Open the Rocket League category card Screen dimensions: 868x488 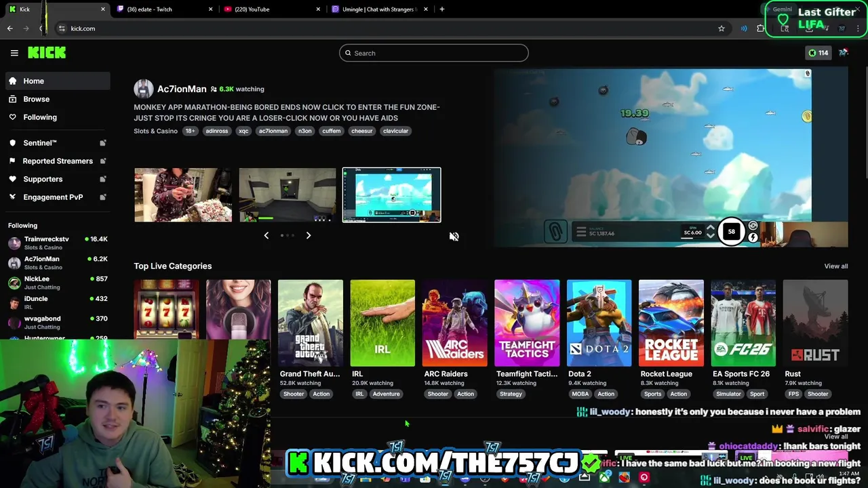tap(671, 323)
